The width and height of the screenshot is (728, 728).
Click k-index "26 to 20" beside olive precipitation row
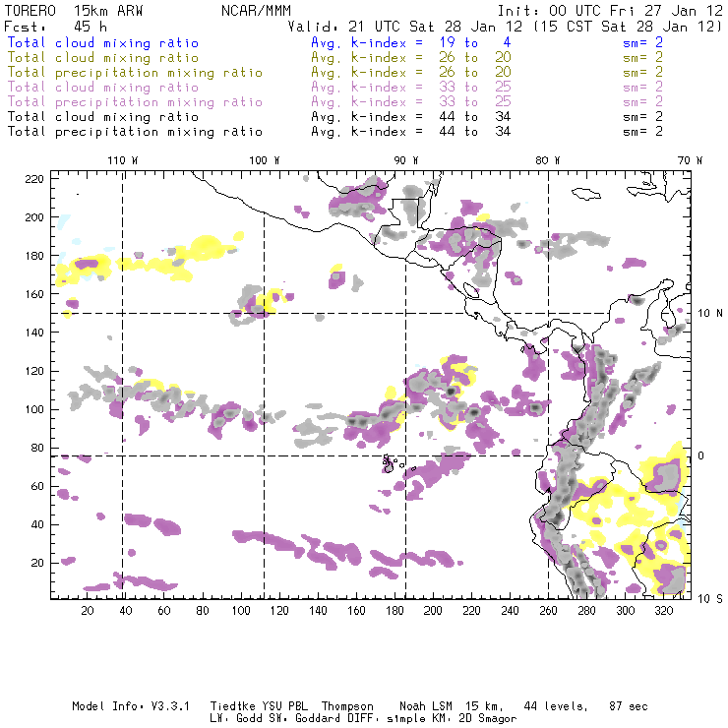pyautogui.click(x=475, y=73)
